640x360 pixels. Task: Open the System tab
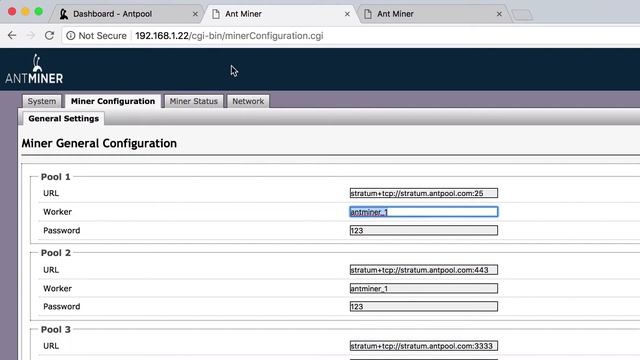42,101
